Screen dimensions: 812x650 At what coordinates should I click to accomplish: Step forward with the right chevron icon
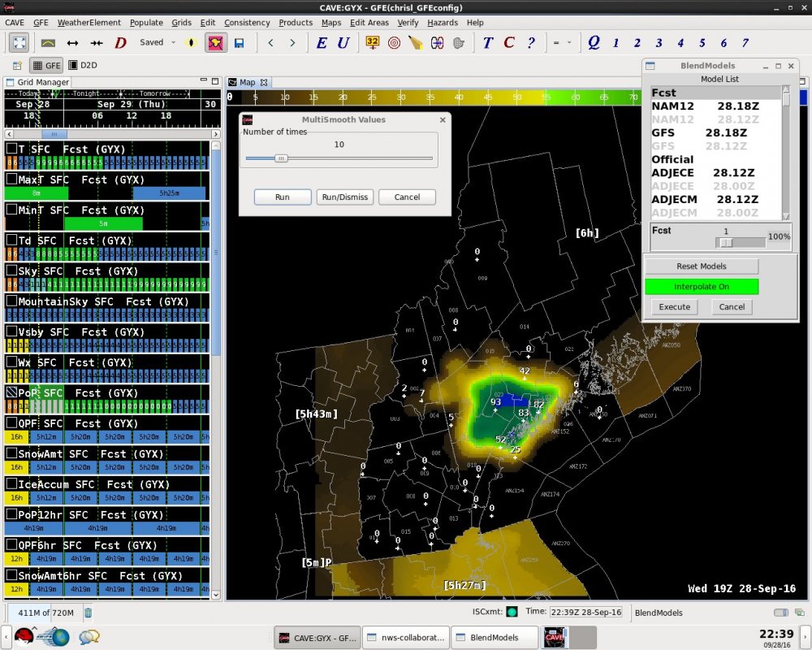pyautogui.click(x=292, y=43)
